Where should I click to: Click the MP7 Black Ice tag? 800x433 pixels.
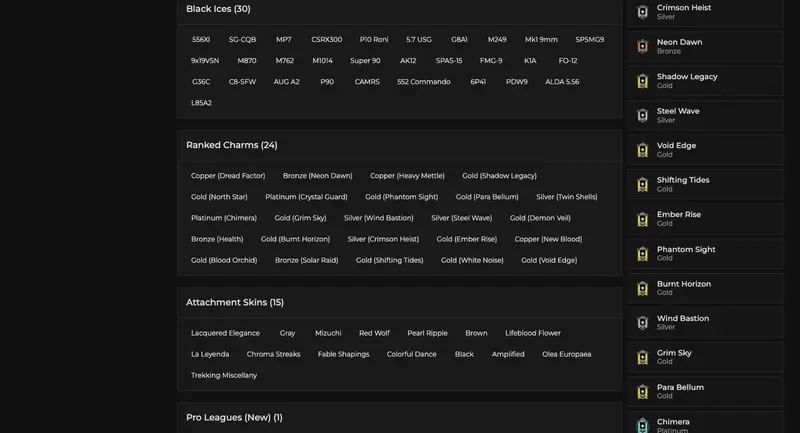coord(284,40)
